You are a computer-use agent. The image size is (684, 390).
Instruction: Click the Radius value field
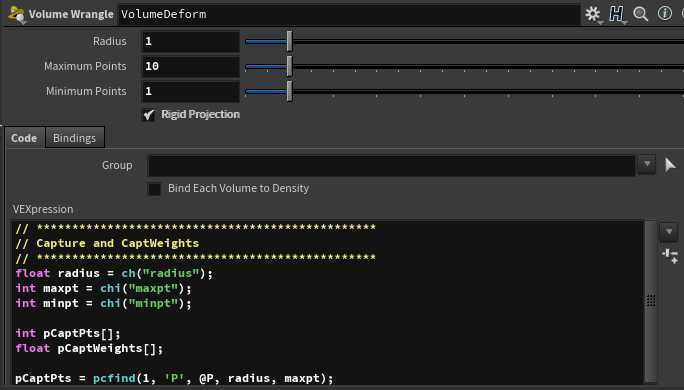point(191,41)
